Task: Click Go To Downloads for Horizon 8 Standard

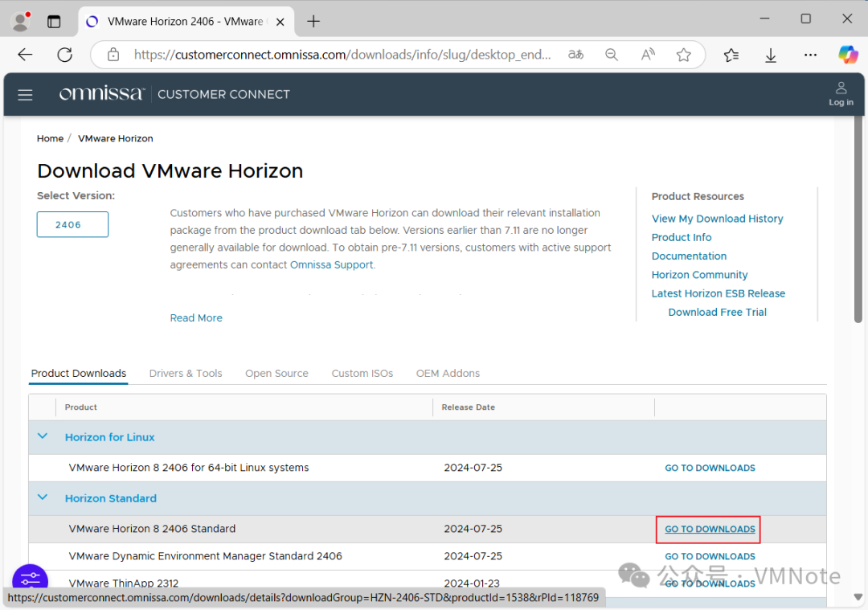Action: (x=710, y=529)
